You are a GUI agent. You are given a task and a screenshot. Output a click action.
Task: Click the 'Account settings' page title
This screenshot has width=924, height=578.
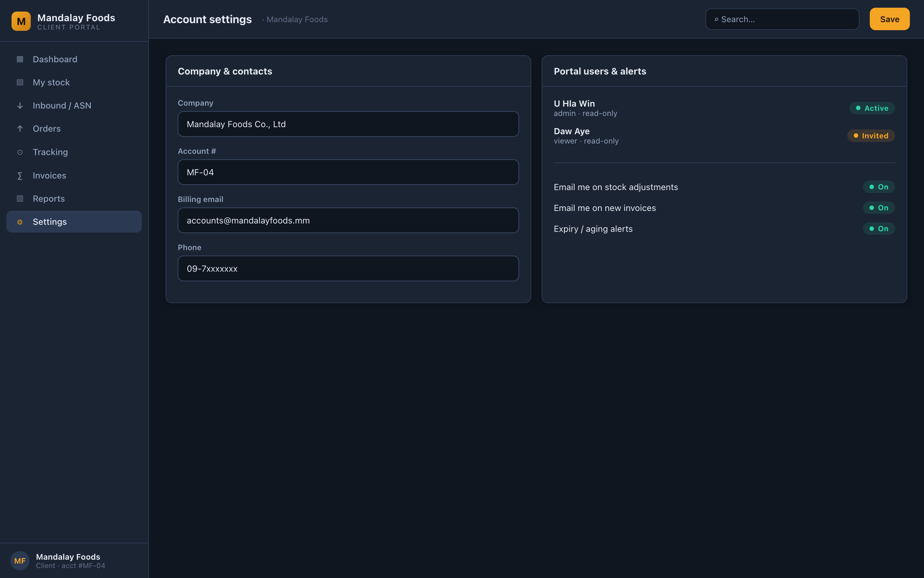pyautogui.click(x=207, y=19)
